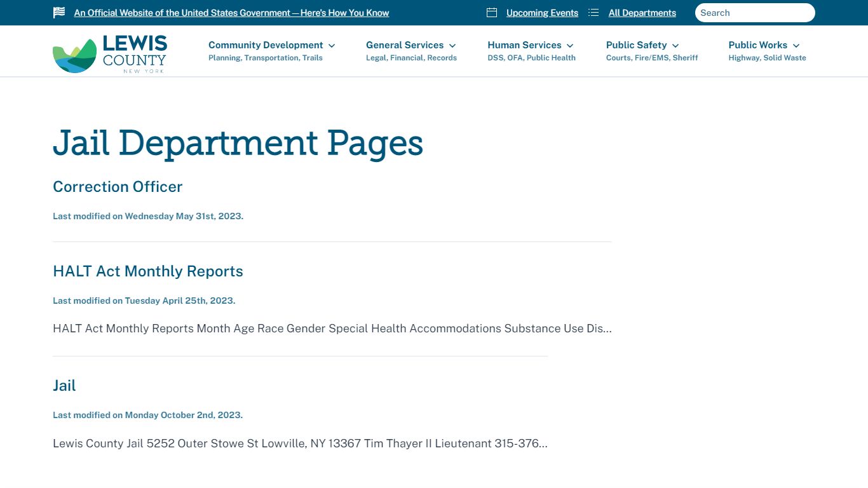This screenshot has width=868, height=488.
Task: Click the US flag icon
Action: pyautogui.click(x=59, y=13)
